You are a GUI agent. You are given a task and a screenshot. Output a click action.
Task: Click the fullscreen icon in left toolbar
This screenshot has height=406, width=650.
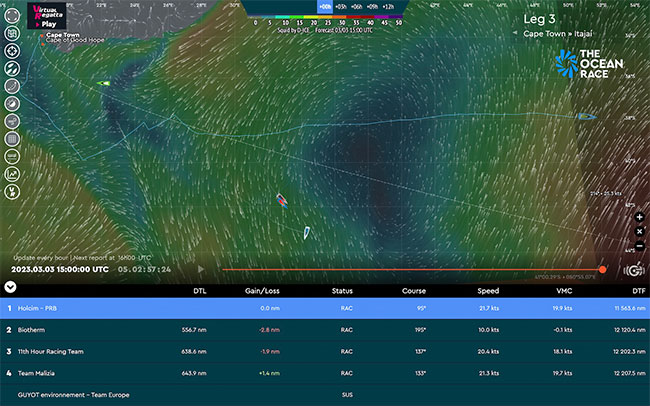pyautogui.click(x=12, y=15)
